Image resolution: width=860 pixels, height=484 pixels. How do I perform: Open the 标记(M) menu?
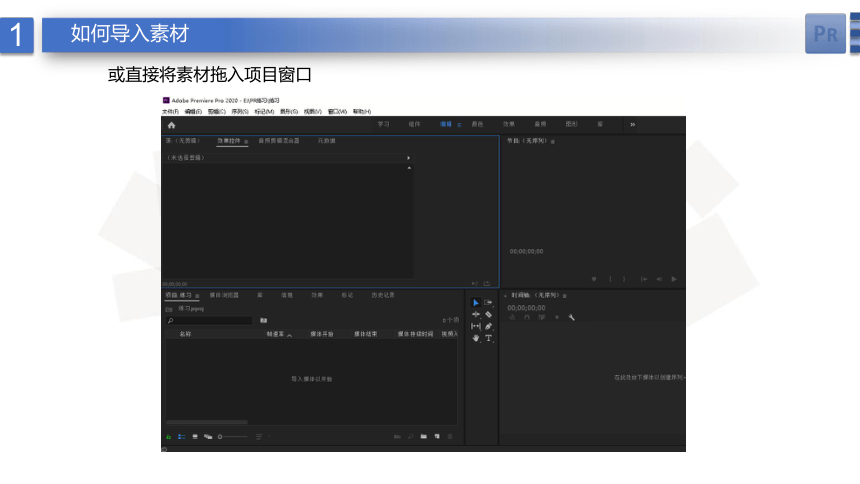[x=264, y=111]
